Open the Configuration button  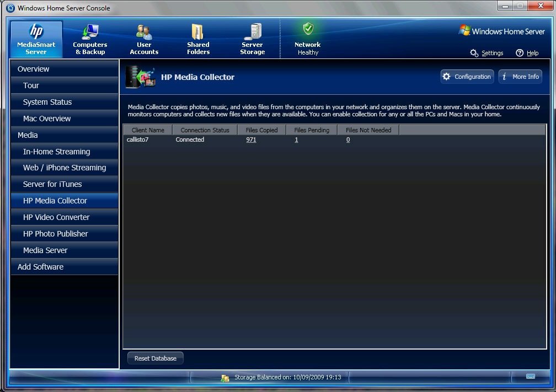pyautogui.click(x=467, y=77)
